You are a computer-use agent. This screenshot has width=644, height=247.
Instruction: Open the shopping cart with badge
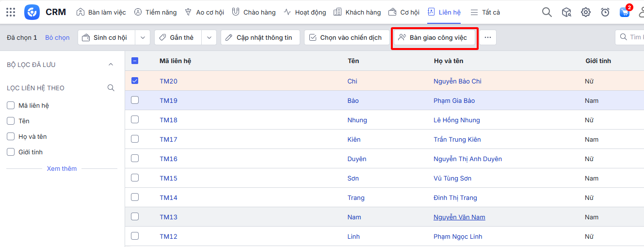(x=625, y=12)
